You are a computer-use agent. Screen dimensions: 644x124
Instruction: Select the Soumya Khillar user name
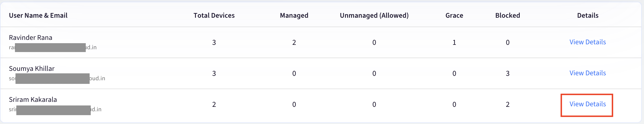click(x=32, y=69)
